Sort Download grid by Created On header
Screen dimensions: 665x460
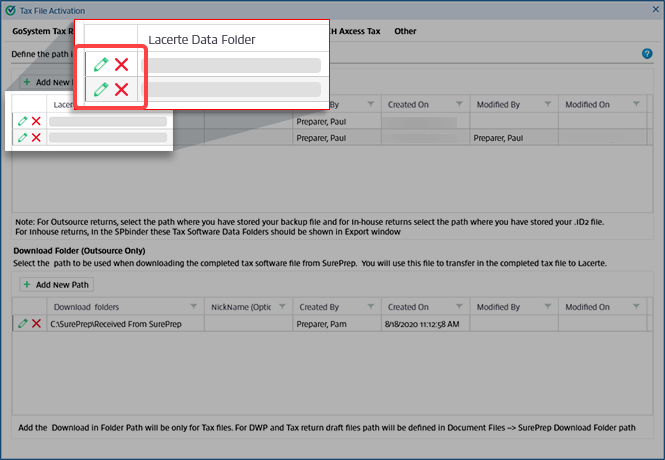(x=408, y=307)
